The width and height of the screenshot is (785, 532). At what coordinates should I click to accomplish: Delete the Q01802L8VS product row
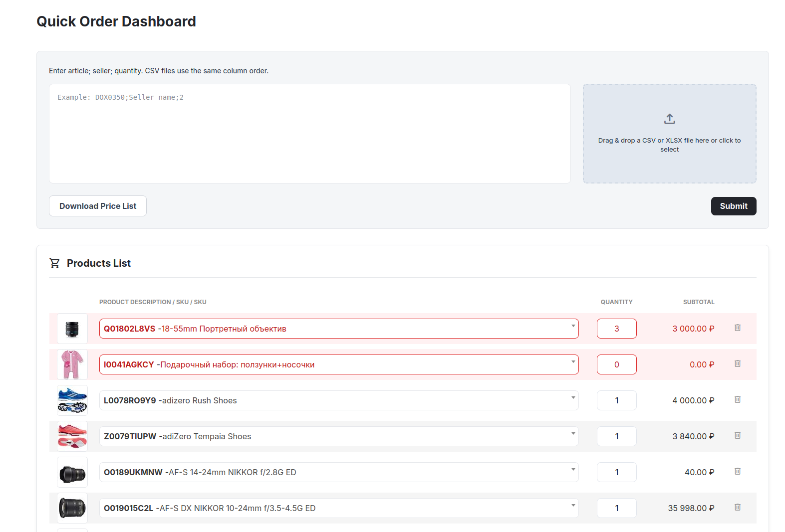(737, 328)
